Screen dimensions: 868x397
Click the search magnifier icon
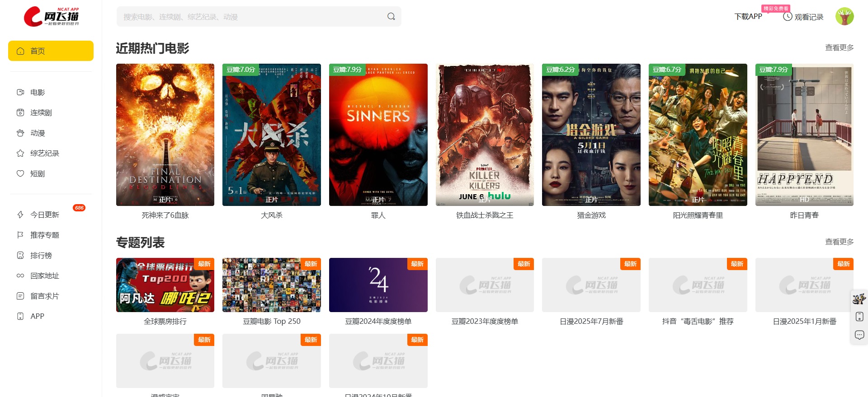tap(391, 17)
